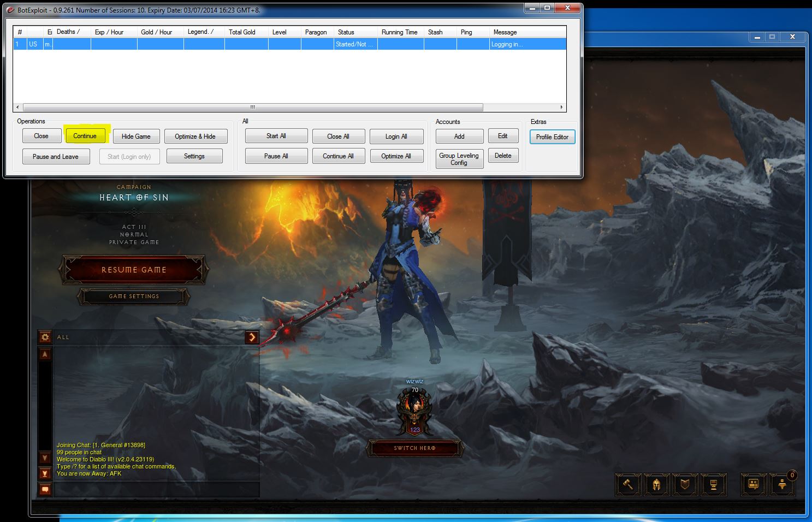Click the chat scroll-down arrow icon
The width and height of the screenshot is (812, 522).
[x=45, y=458]
